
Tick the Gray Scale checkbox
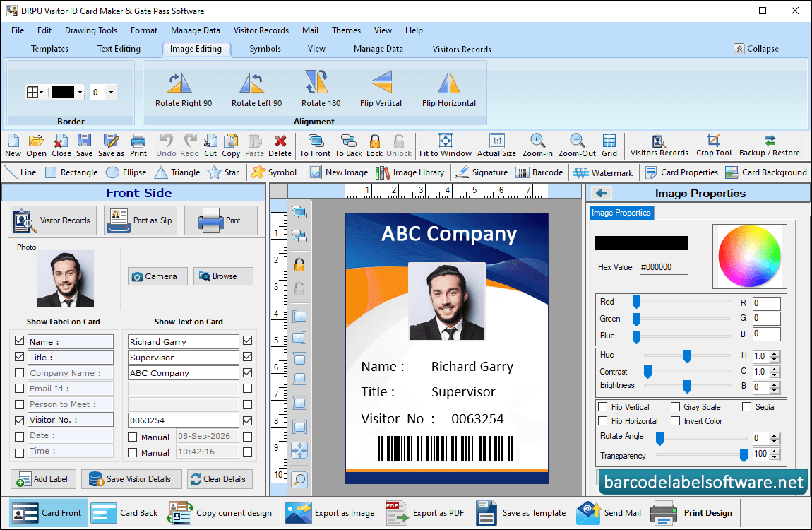point(675,407)
